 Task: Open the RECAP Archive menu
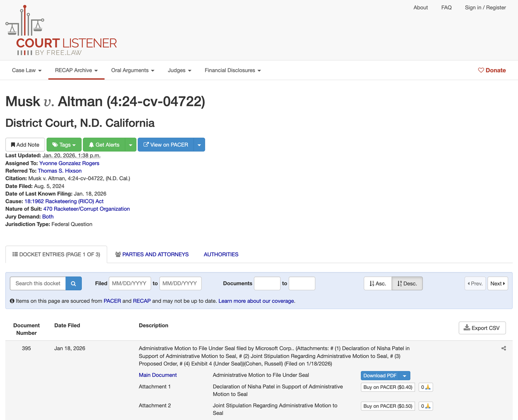(x=76, y=70)
